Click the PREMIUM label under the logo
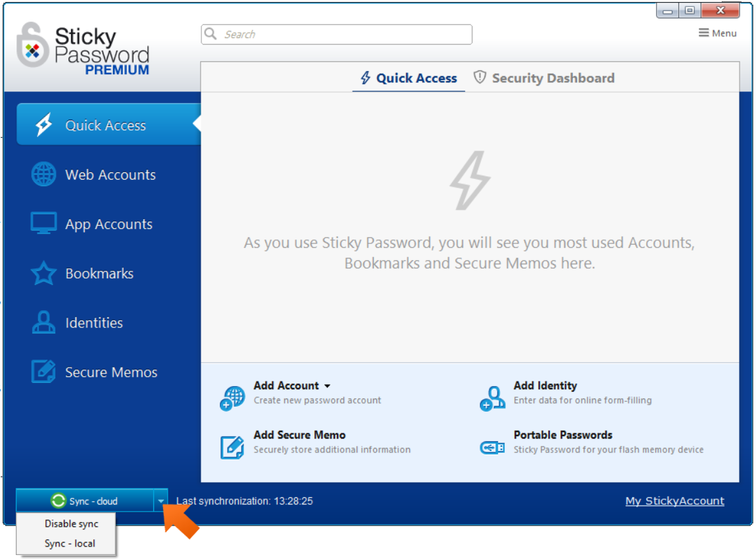This screenshot has height=559, width=756. point(117,70)
